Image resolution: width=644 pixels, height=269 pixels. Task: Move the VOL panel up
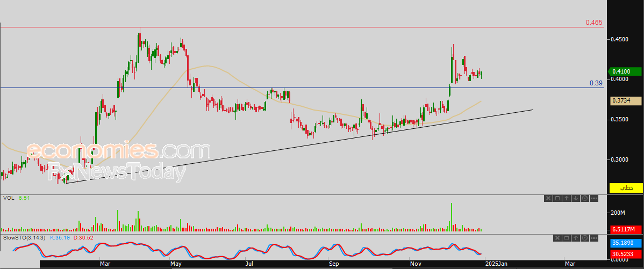567,199
